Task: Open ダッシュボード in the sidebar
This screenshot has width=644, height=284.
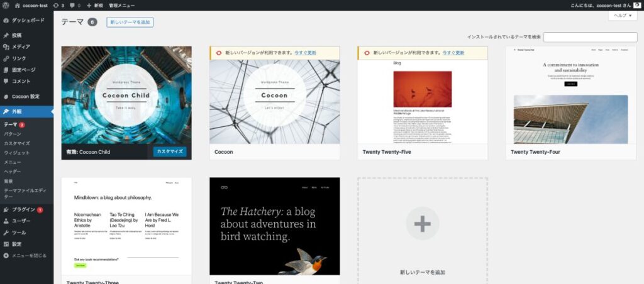Action: [28, 20]
